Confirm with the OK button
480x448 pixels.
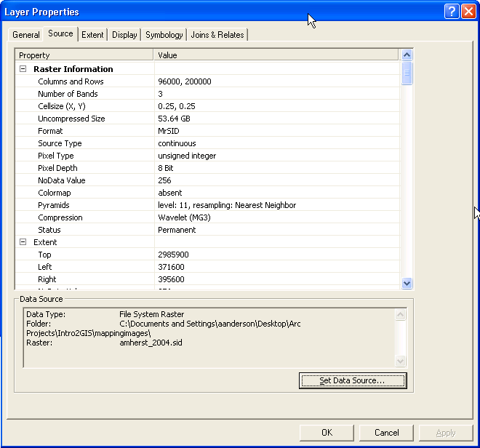click(327, 433)
